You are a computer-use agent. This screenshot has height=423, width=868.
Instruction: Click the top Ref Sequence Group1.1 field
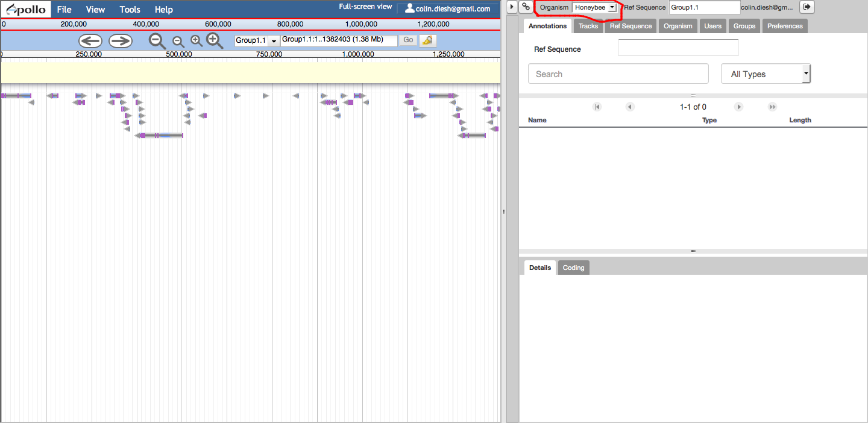(x=704, y=7)
